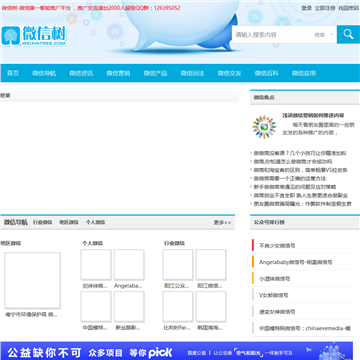
Task: Open article 微商,你知道怎么做微商才会成功吗
Action: pyautogui.click(x=293, y=162)
